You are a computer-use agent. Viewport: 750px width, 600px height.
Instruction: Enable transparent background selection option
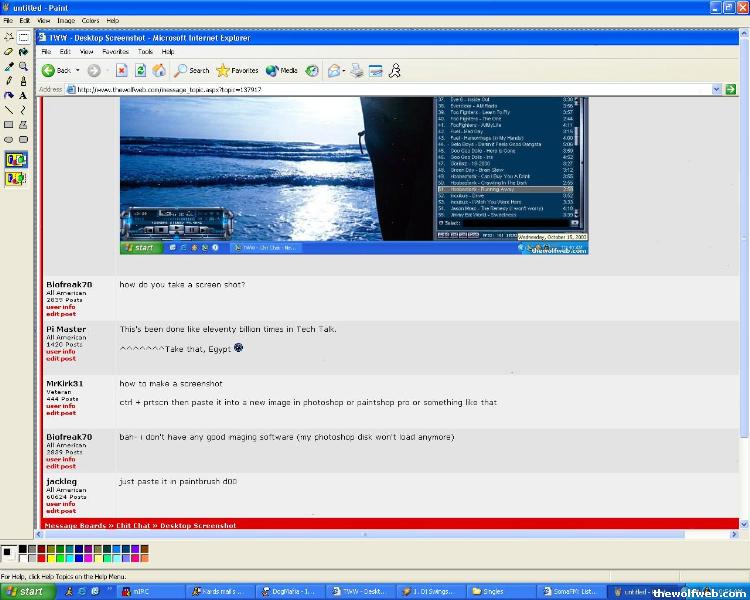[x=16, y=179]
